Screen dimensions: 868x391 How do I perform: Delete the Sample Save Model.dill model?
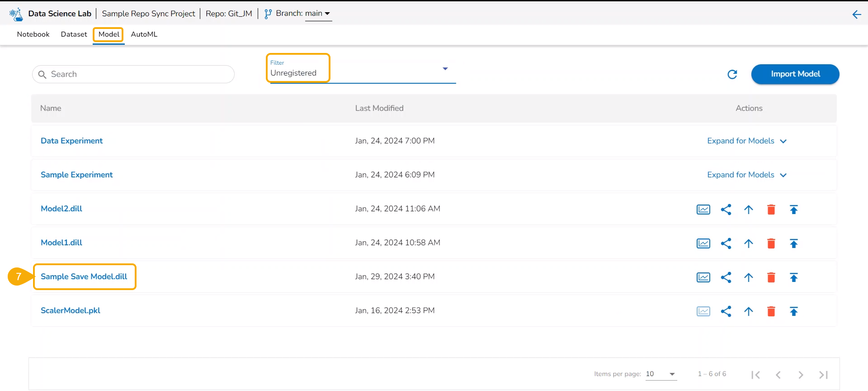(x=771, y=277)
